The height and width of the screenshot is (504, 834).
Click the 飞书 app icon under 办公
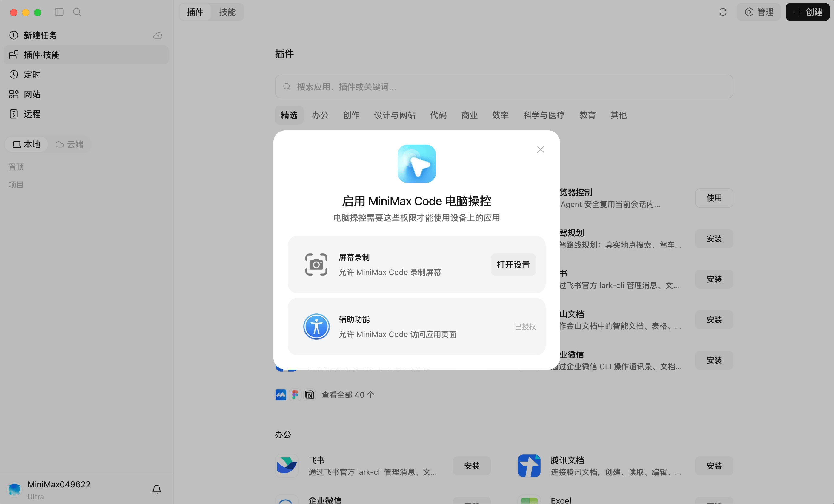[x=287, y=466]
